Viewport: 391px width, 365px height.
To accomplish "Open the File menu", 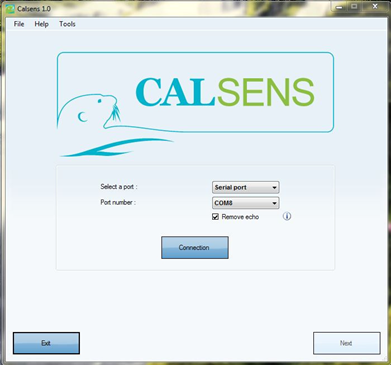I will pyautogui.click(x=19, y=24).
